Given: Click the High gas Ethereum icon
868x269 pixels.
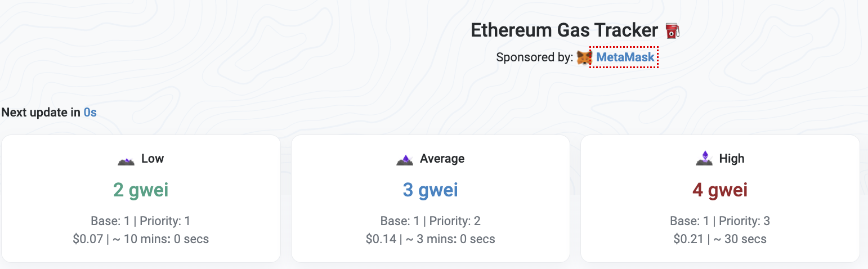Looking at the screenshot, I should (x=704, y=159).
